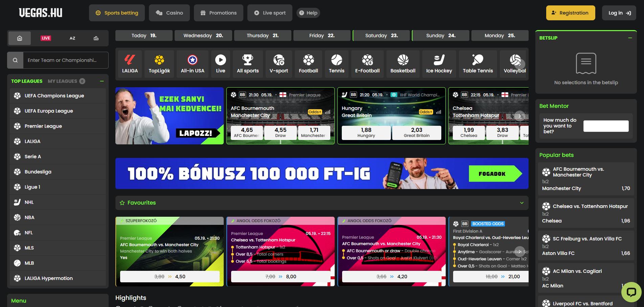Open Bundesliga in sidebar
This screenshot has width=644, height=307.
pyautogui.click(x=58, y=172)
